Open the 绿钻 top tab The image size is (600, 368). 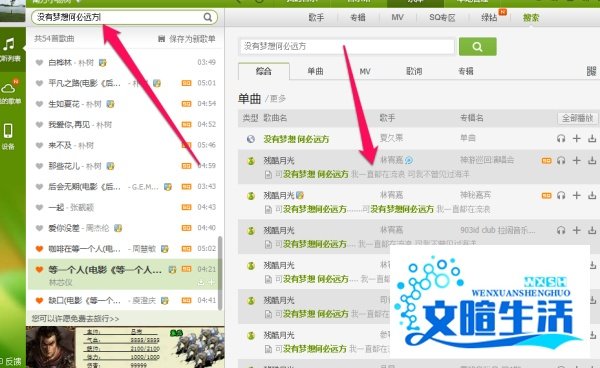coord(489,18)
